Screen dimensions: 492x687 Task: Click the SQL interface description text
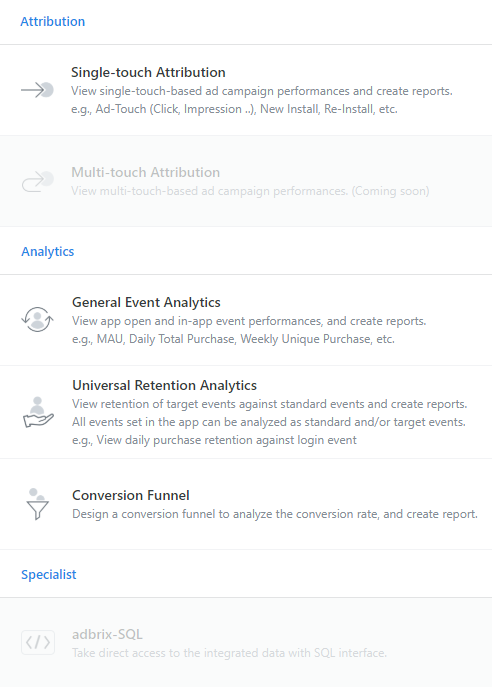pos(230,653)
